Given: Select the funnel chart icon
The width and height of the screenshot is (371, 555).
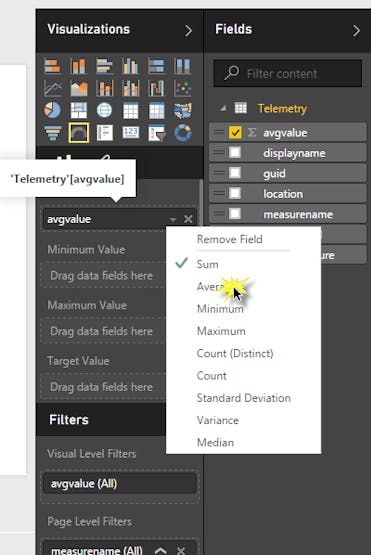Looking at the screenshot, I should pos(52,133).
